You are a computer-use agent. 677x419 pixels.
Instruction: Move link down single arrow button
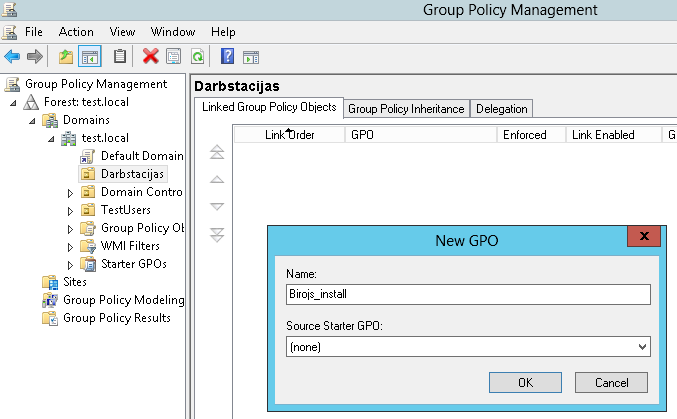[217, 206]
